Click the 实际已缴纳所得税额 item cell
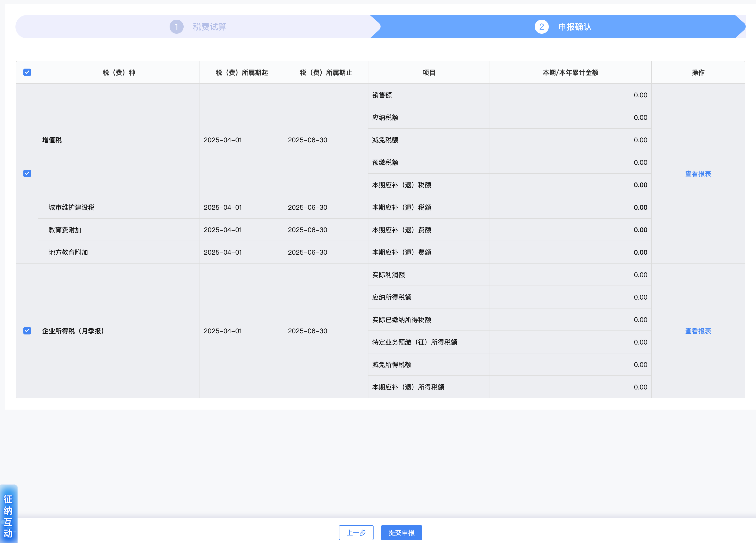Screen dimensions: 756x543 click(429, 319)
